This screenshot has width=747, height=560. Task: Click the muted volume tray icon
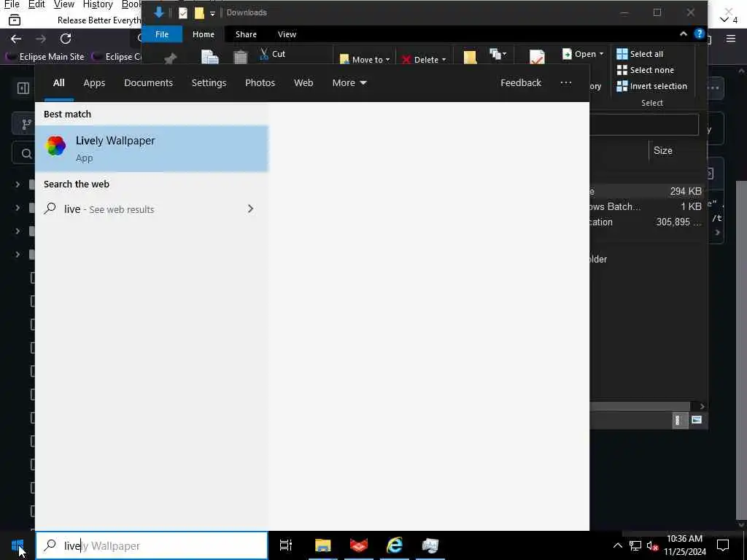pyautogui.click(x=652, y=545)
